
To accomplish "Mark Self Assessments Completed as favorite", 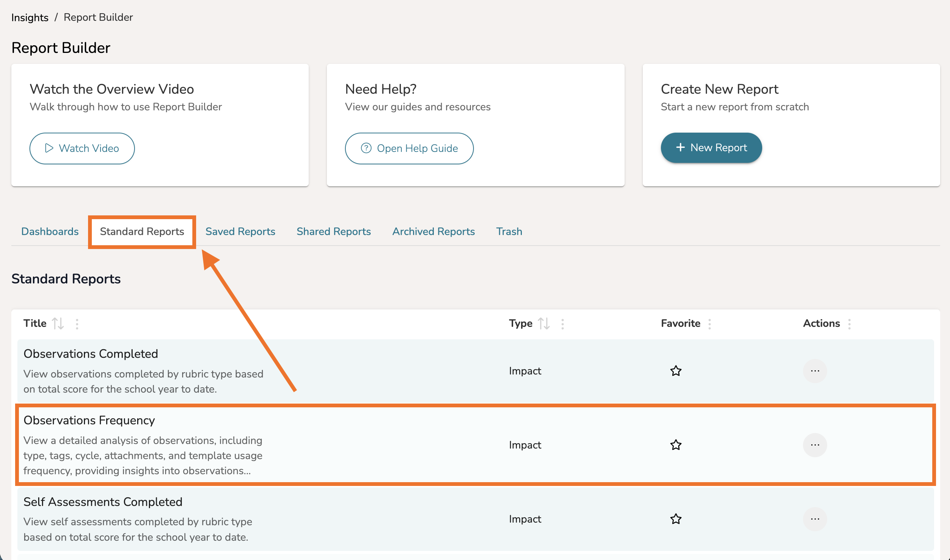I will 676,519.
